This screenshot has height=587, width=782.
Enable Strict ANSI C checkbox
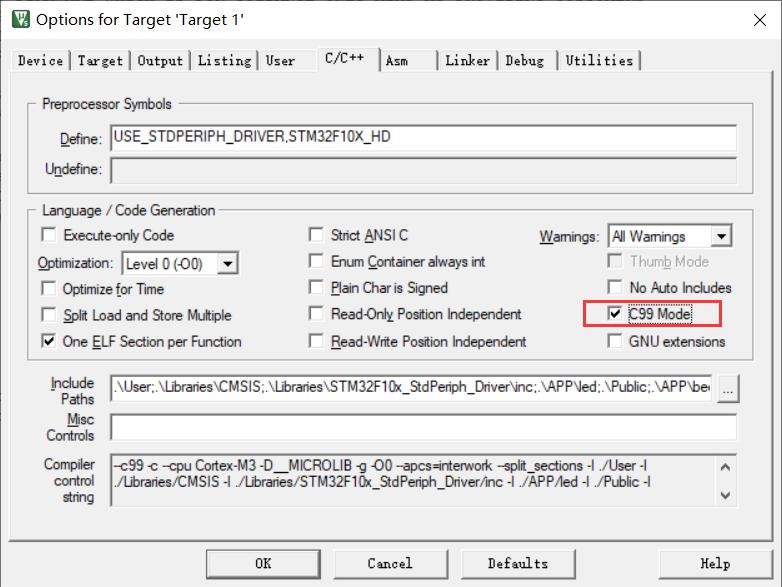pyautogui.click(x=316, y=235)
